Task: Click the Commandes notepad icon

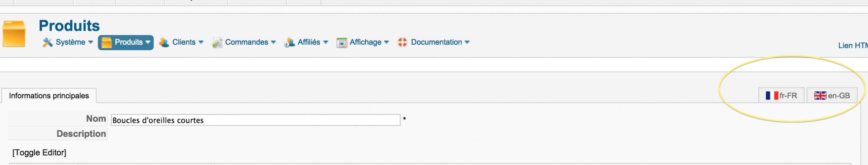Action: pos(217,42)
